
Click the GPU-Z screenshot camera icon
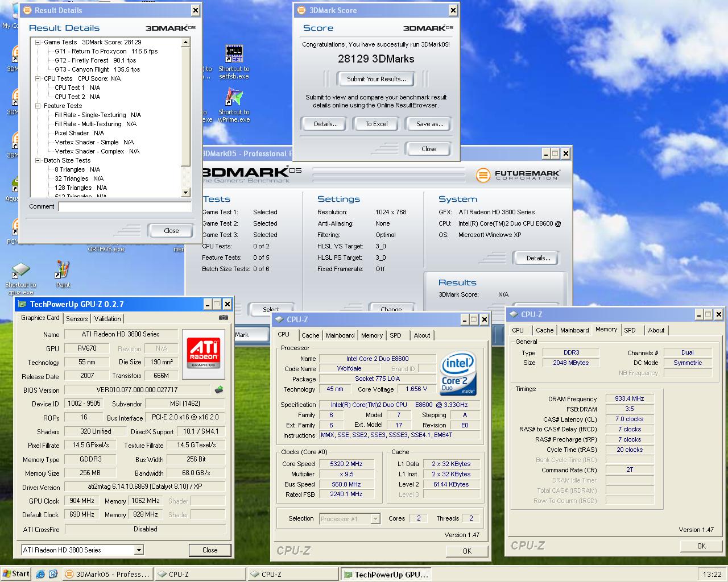click(224, 318)
